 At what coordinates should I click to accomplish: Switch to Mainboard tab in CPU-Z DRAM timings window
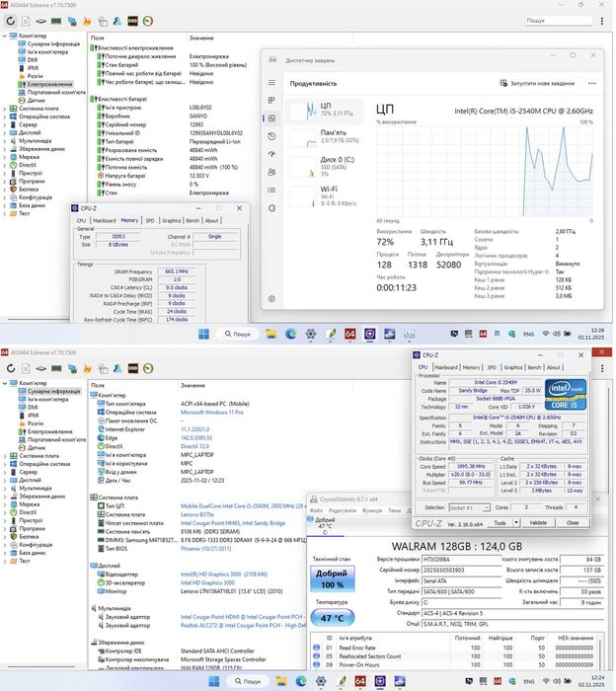(105, 220)
